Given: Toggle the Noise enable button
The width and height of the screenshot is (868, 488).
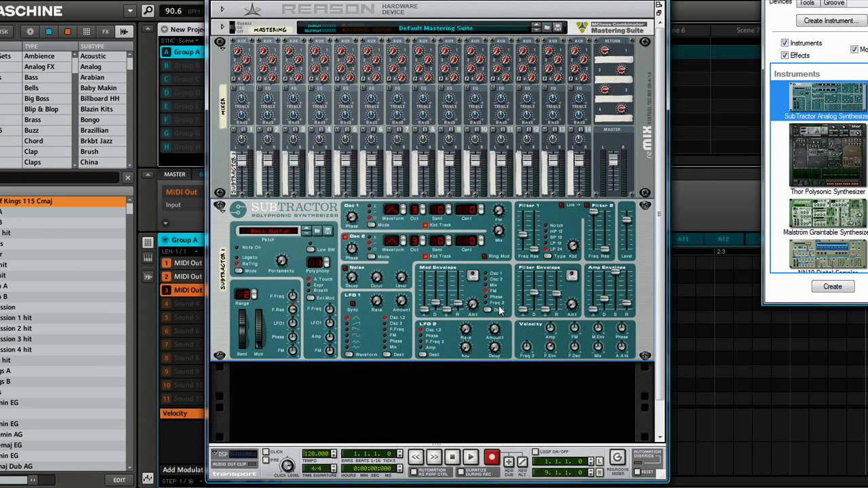Looking at the screenshot, I should pos(344,268).
